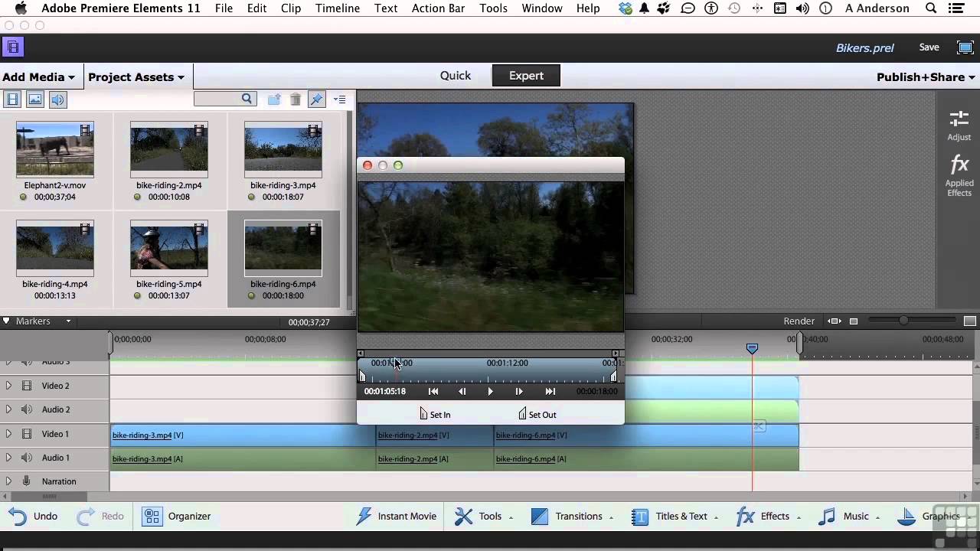The image size is (980, 551).
Task: Open the Publish+Share dropdown
Action: pyautogui.click(x=926, y=77)
